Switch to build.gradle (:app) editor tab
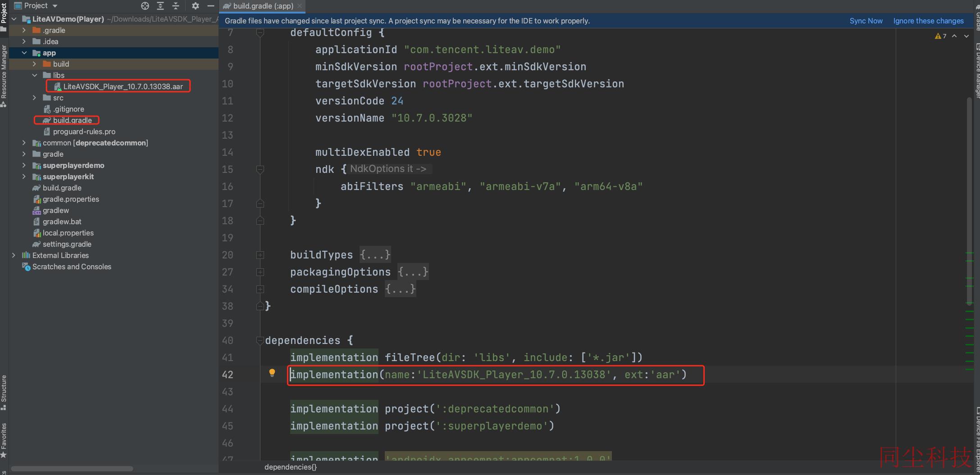The height and width of the screenshot is (475, 980). click(x=263, y=6)
